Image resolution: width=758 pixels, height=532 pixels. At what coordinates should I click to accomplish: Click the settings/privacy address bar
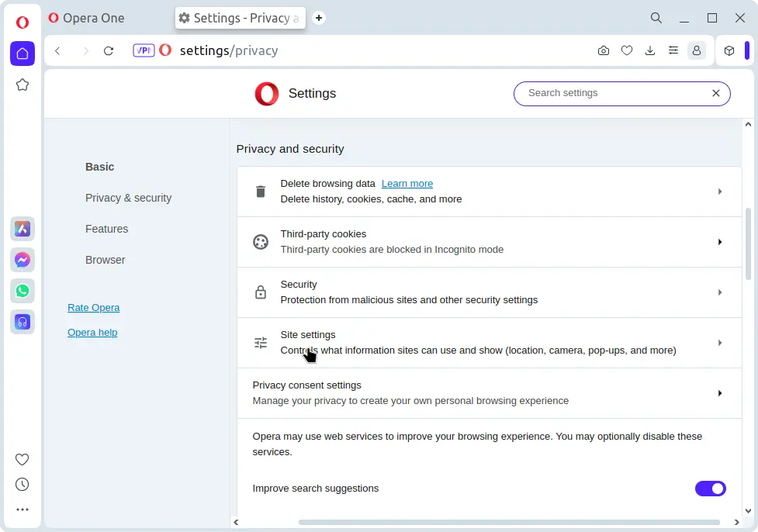point(229,50)
